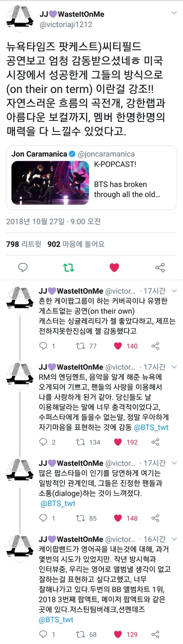Show the 902 likes list
Screen dimensions: 183x644
point(76,244)
